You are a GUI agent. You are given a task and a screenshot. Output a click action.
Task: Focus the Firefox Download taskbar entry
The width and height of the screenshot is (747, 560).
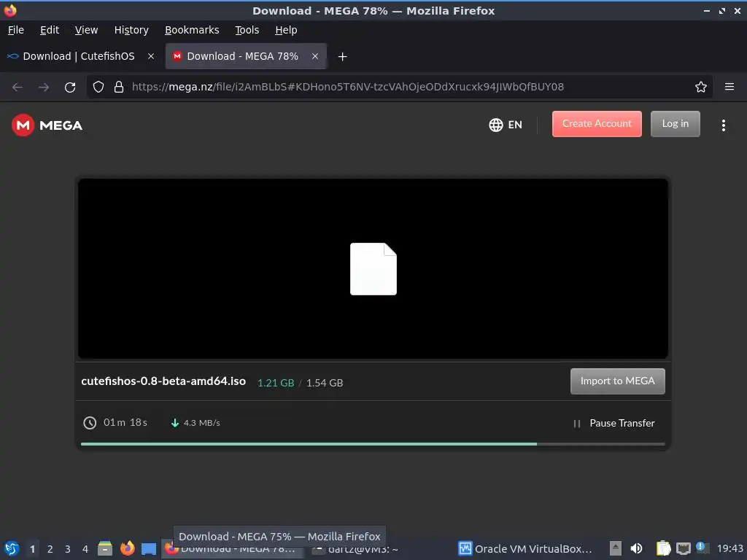[x=231, y=549]
